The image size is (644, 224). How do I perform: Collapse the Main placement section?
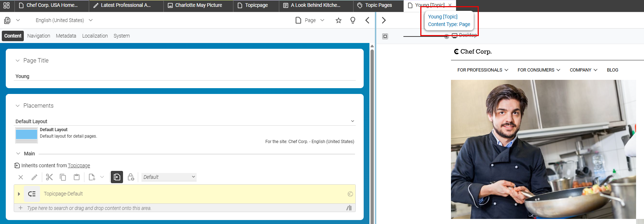[x=18, y=154]
